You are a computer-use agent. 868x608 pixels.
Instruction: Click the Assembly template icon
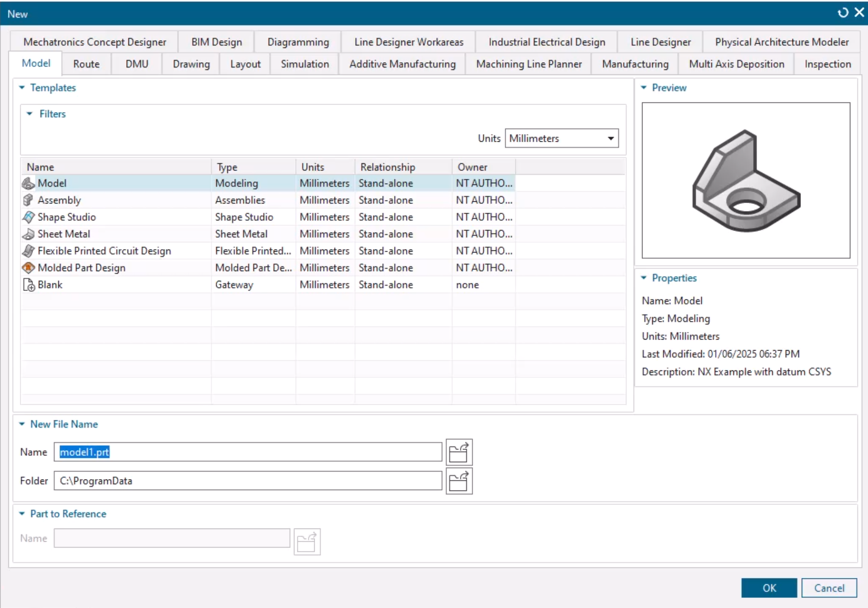tap(28, 200)
